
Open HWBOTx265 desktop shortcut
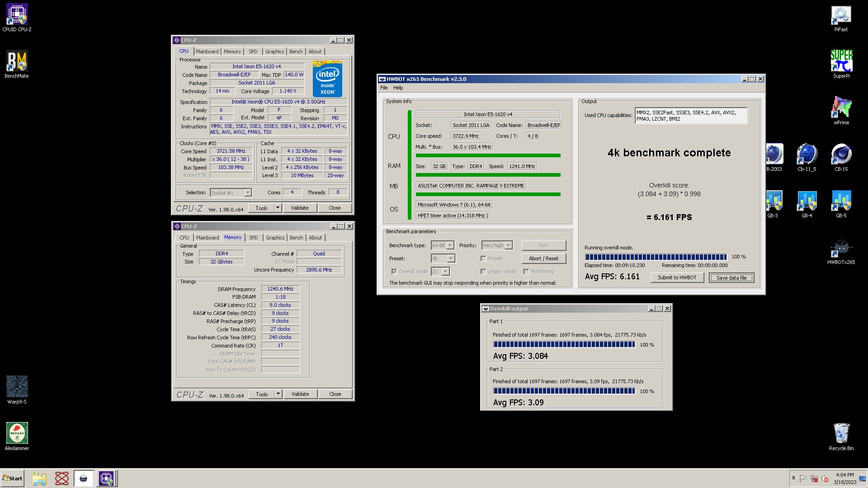pos(841,251)
